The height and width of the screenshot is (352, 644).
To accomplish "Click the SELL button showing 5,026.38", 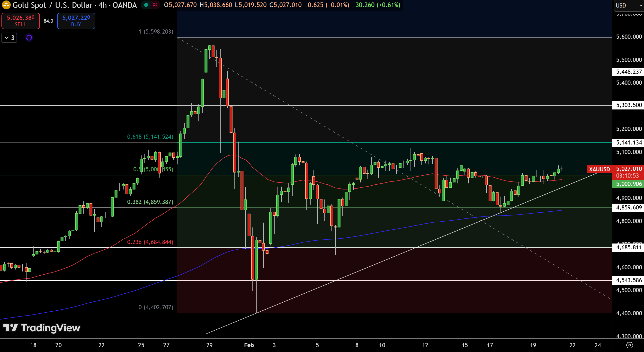I will (20, 21).
